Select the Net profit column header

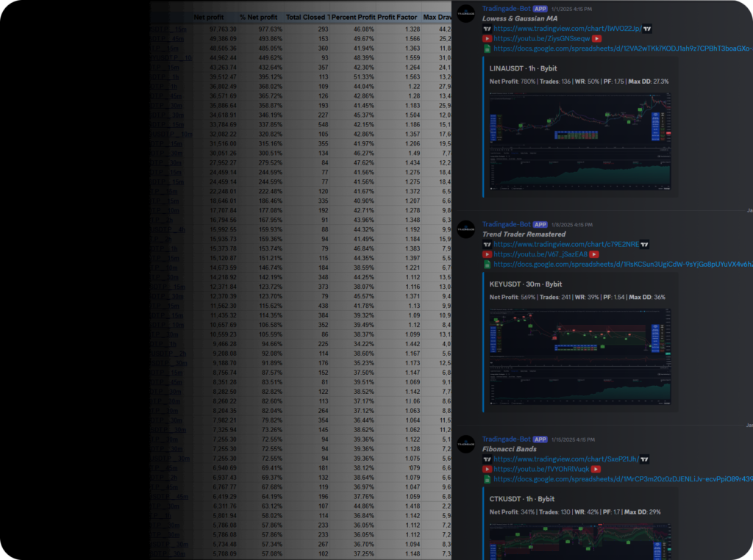[x=209, y=18]
